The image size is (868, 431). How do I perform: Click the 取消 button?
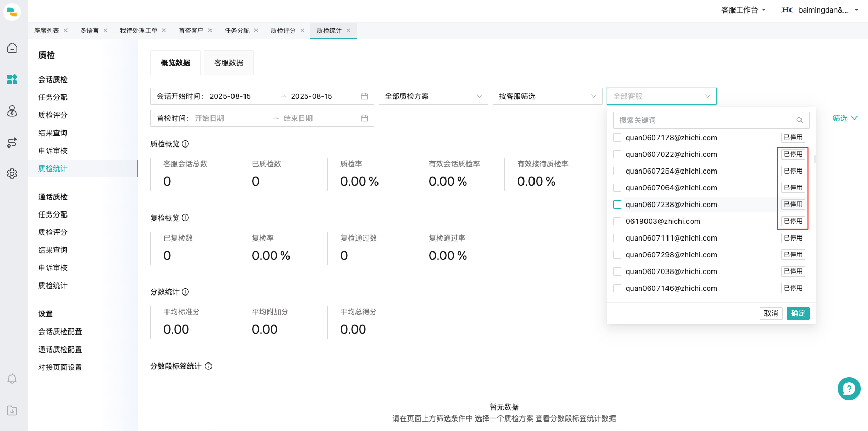(x=771, y=313)
